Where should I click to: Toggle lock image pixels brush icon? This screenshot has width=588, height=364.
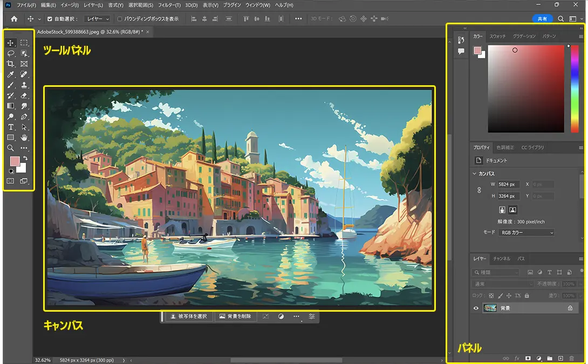500,296
